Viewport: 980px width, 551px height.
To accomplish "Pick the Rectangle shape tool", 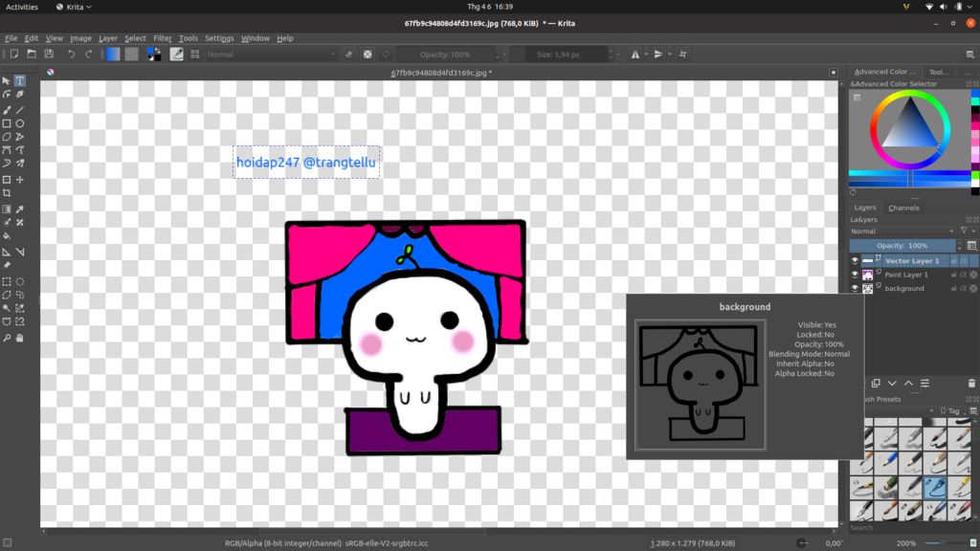I will click(x=7, y=123).
